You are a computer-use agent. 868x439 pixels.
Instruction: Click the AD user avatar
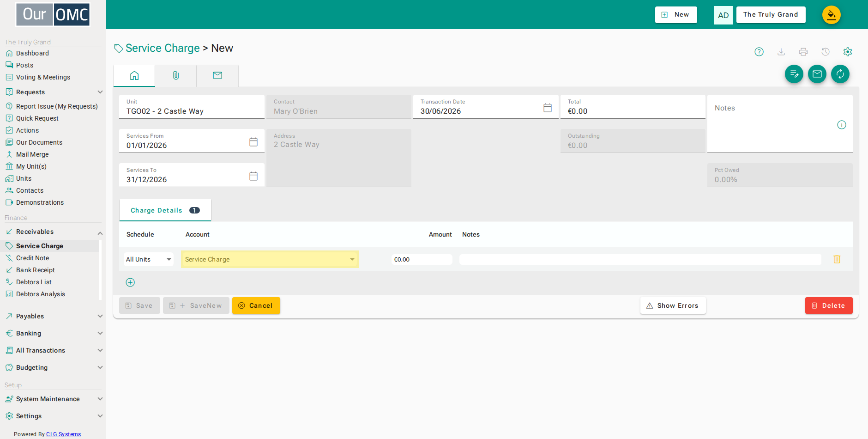(x=723, y=15)
